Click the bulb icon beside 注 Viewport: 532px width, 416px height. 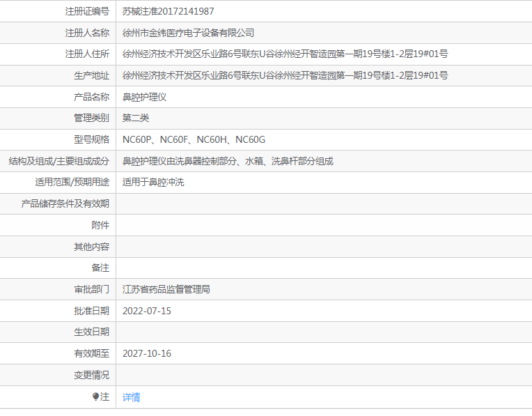(x=95, y=396)
